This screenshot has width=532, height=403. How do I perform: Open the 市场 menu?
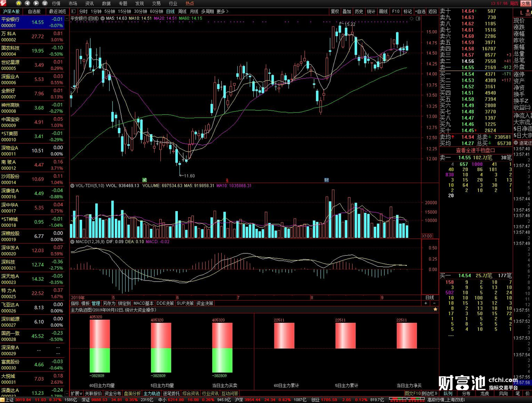(x=73, y=3)
